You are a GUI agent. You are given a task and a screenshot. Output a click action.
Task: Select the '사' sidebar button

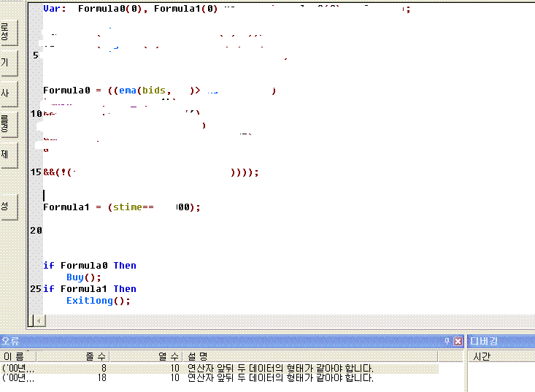[6, 93]
